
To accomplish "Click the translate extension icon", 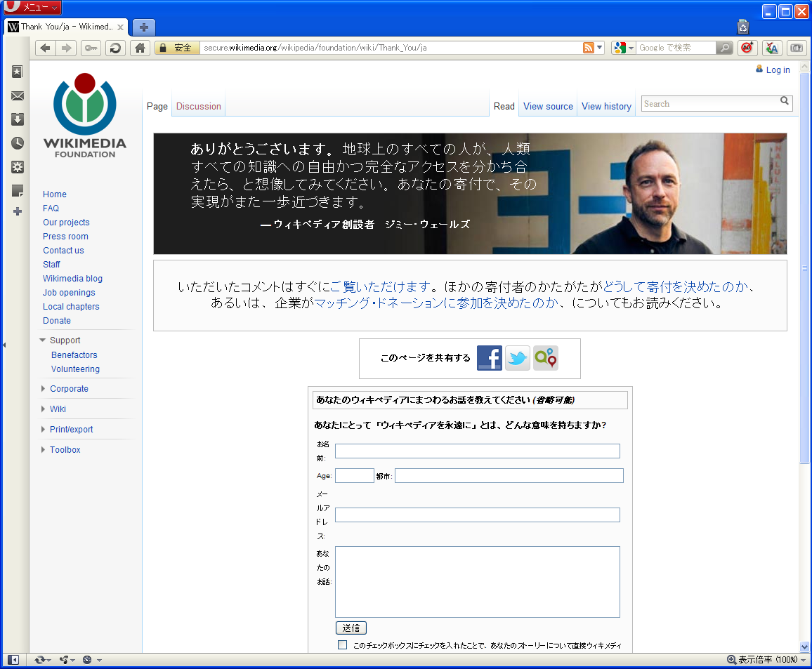I will point(771,48).
